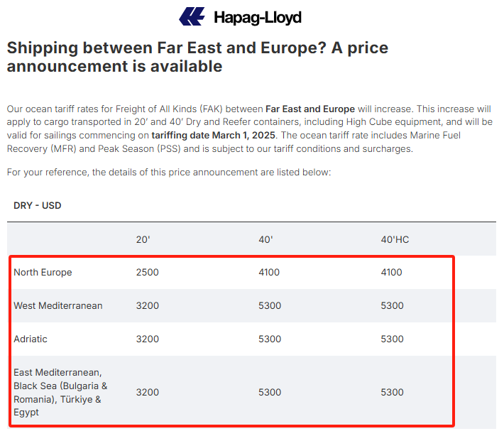
Task: Click the price announcement headline
Action: [197, 58]
